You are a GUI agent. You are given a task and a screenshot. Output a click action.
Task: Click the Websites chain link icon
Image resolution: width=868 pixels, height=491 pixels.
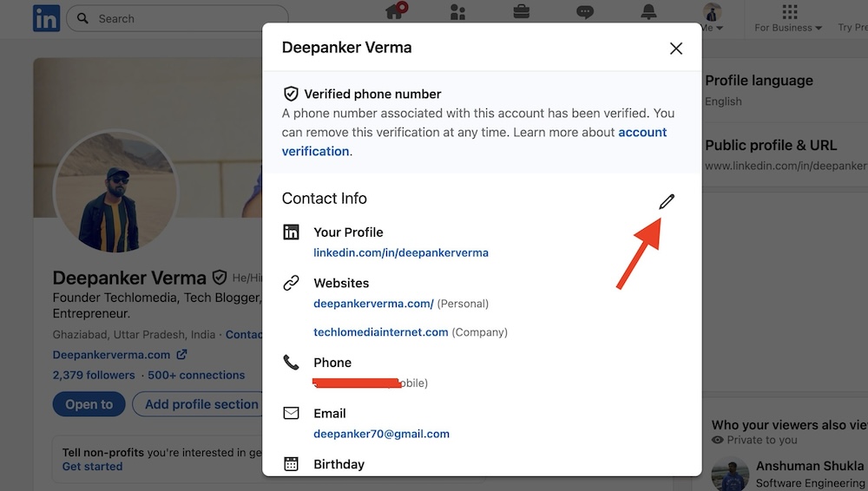point(291,283)
